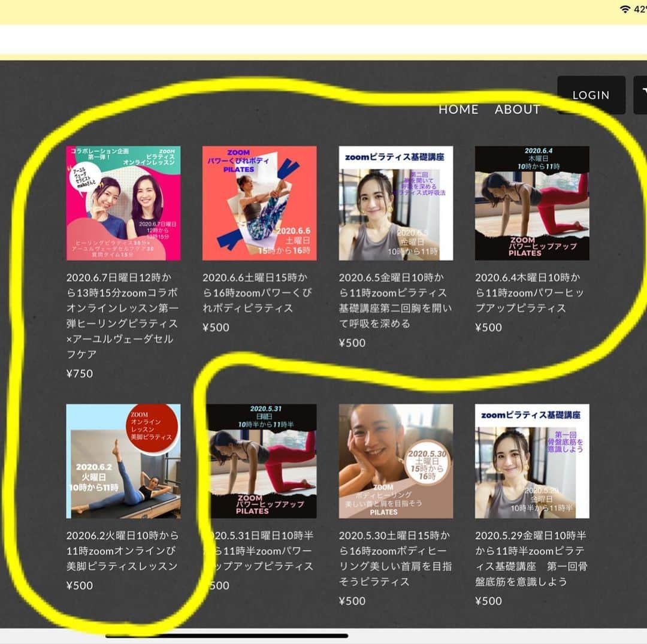647x644 pixels.
Task: Click the ¥500 price under the 2020.5.30 lesson
Action: click(352, 601)
